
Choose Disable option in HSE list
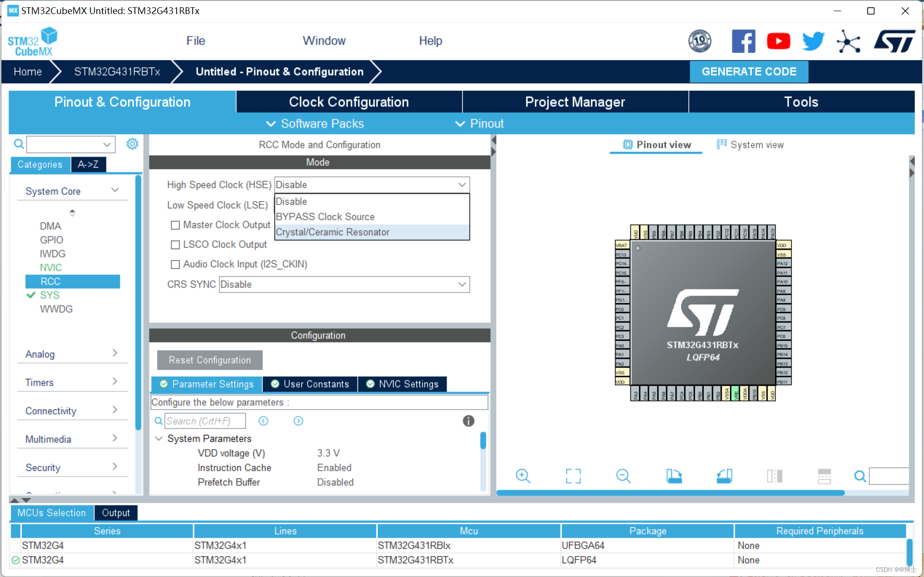pos(372,201)
